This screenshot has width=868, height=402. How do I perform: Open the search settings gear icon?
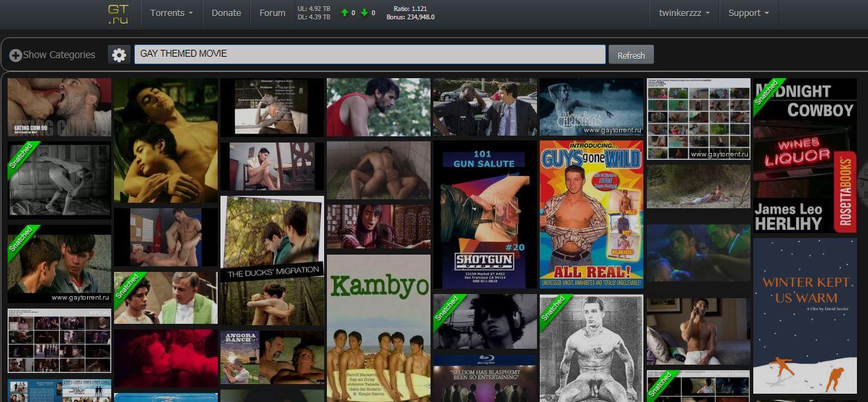119,55
